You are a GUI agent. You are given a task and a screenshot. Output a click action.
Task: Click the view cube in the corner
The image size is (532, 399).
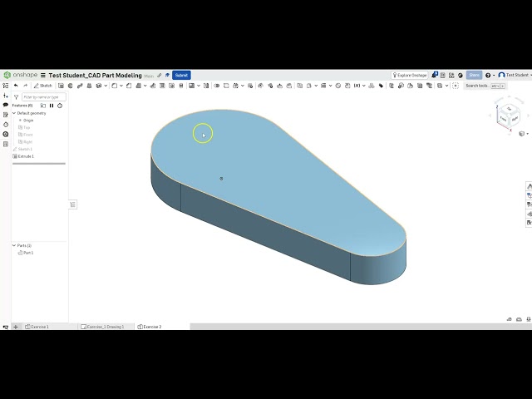coord(508,116)
